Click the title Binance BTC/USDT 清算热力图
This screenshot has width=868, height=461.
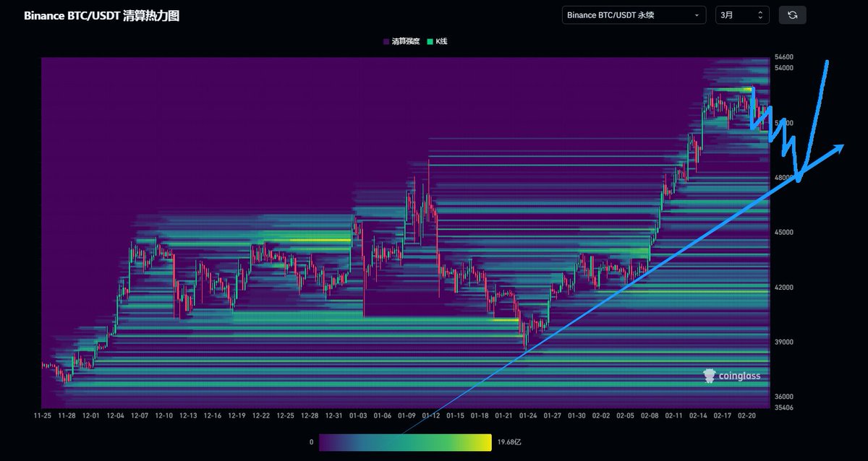[x=102, y=15]
